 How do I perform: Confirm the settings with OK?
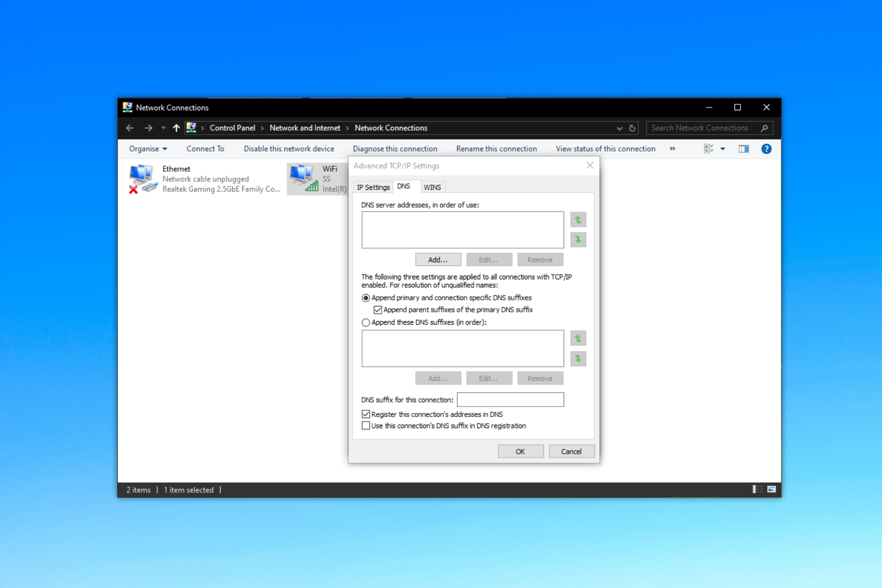[520, 452]
